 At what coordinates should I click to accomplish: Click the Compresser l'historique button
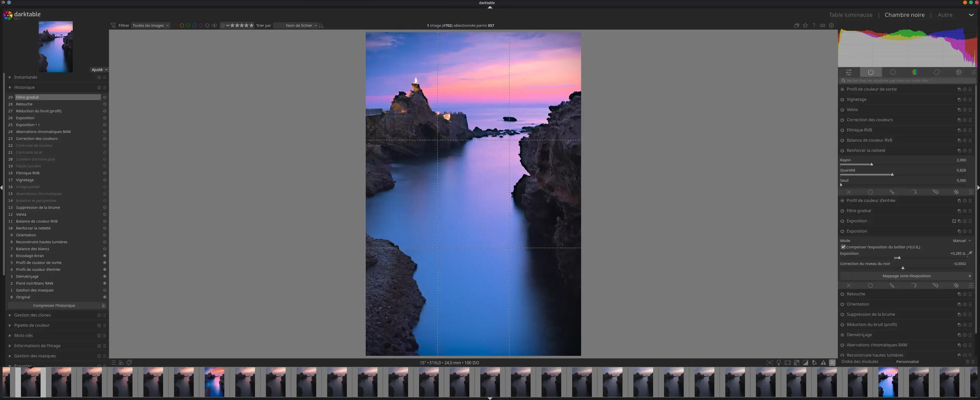coord(54,305)
